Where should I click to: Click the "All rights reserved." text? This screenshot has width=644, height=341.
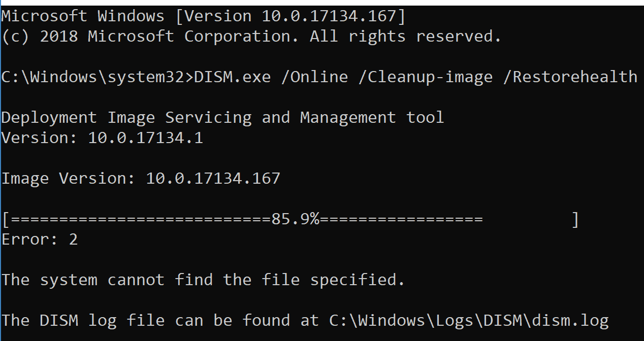click(405, 37)
